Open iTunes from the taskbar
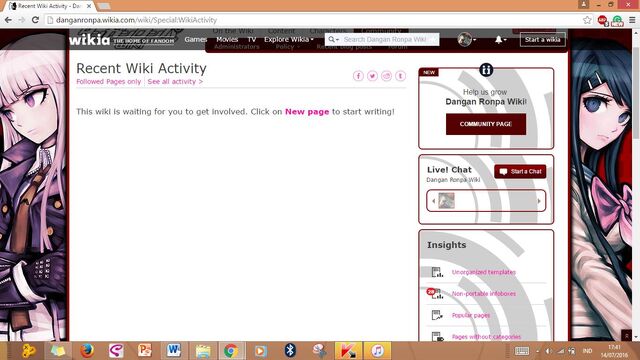The height and width of the screenshot is (360, 640). (x=377, y=350)
